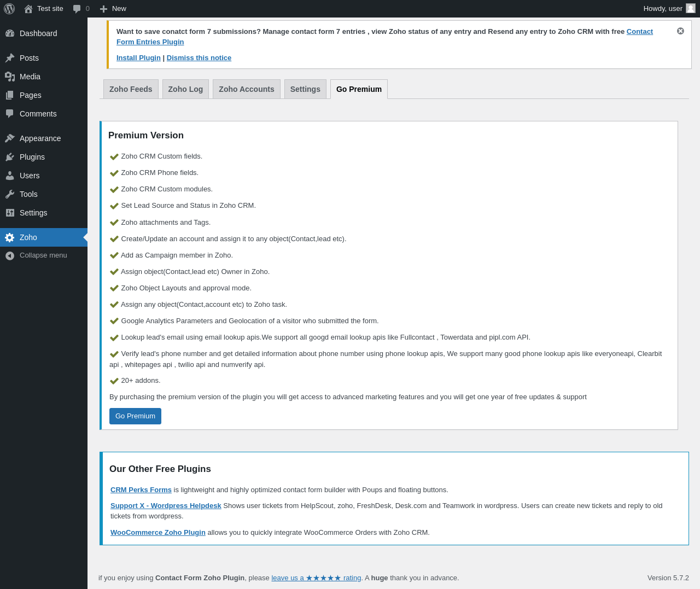Click the Premium Version heading

click(x=146, y=136)
